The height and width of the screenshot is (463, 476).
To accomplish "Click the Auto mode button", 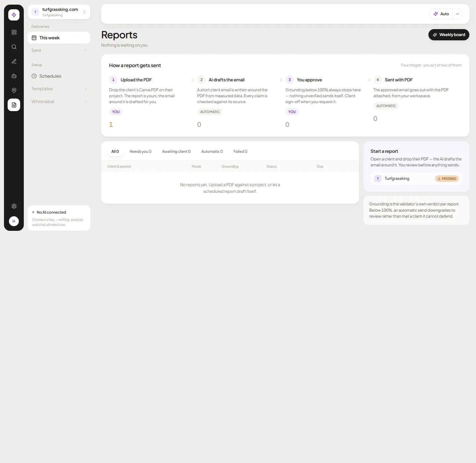I will 441,14.
